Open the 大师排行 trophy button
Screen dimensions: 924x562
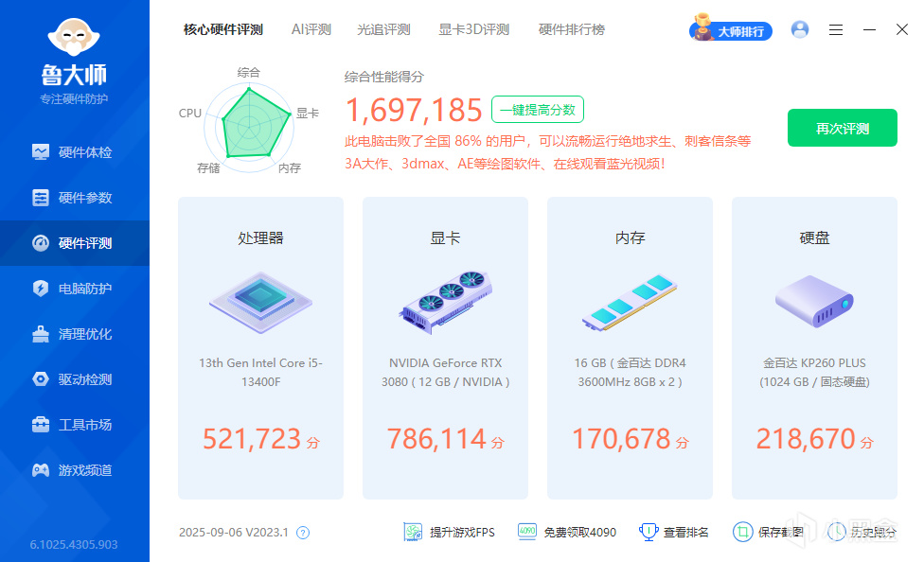[x=731, y=29]
